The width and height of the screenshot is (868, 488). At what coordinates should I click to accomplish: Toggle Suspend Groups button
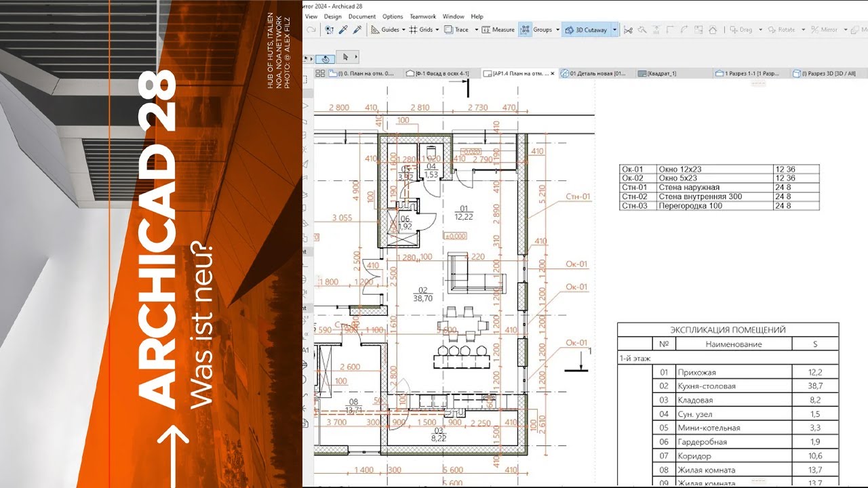[x=526, y=30]
